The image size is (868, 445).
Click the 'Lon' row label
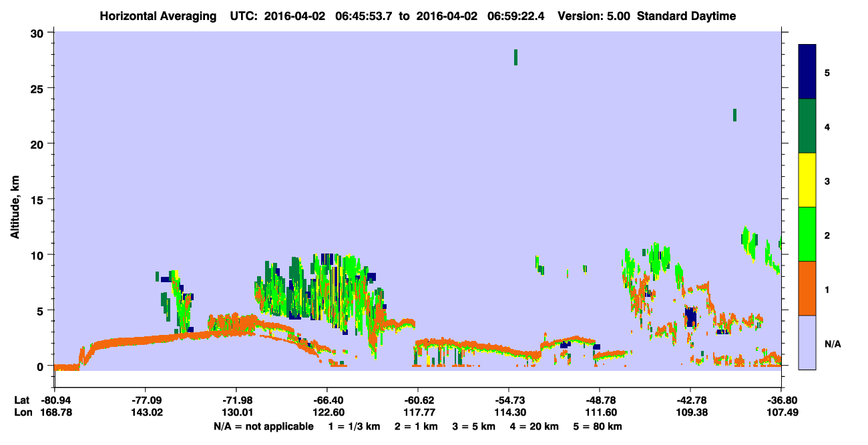22,412
